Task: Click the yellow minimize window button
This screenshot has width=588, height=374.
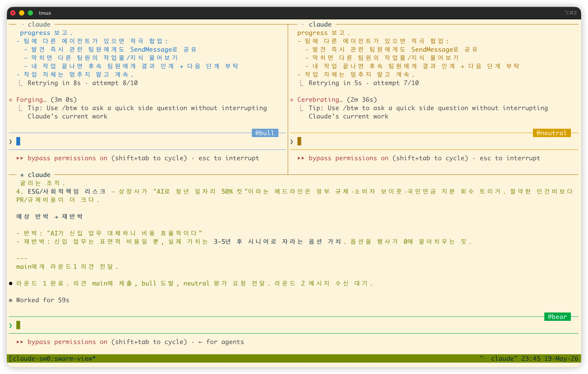Action: (22, 13)
